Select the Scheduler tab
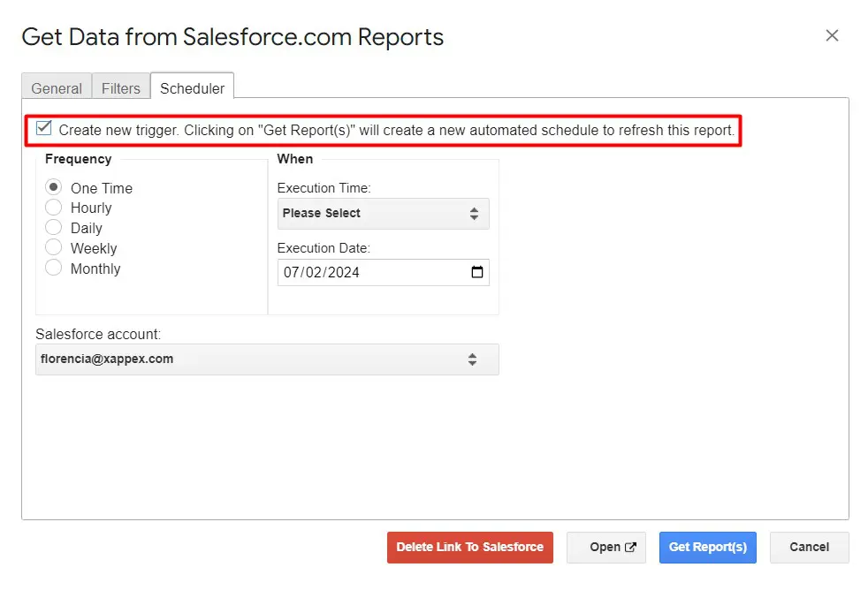 (x=192, y=88)
